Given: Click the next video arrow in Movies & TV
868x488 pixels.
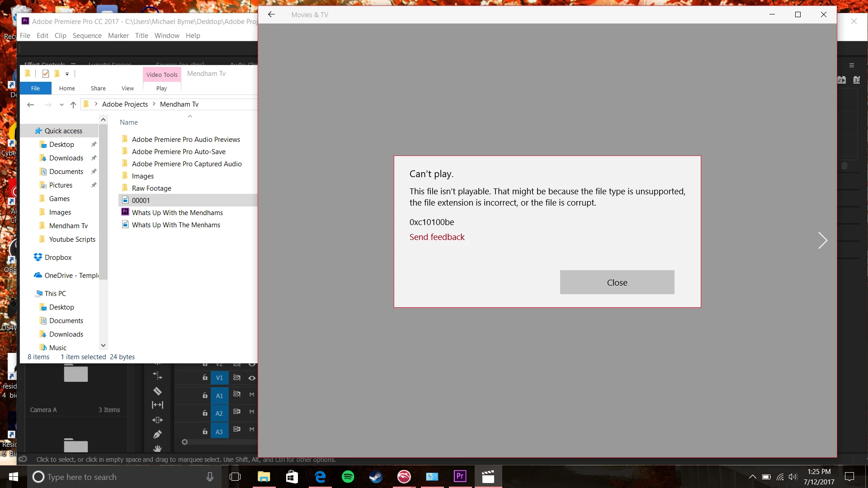Looking at the screenshot, I should click(822, 240).
